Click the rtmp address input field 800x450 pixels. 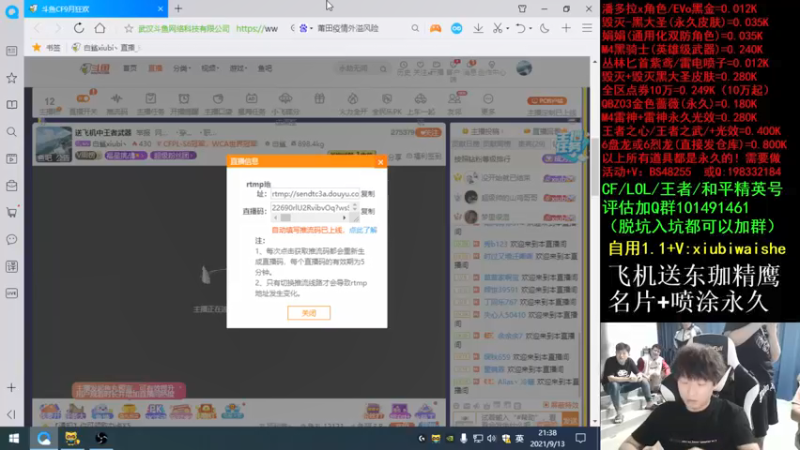(x=315, y=194)
